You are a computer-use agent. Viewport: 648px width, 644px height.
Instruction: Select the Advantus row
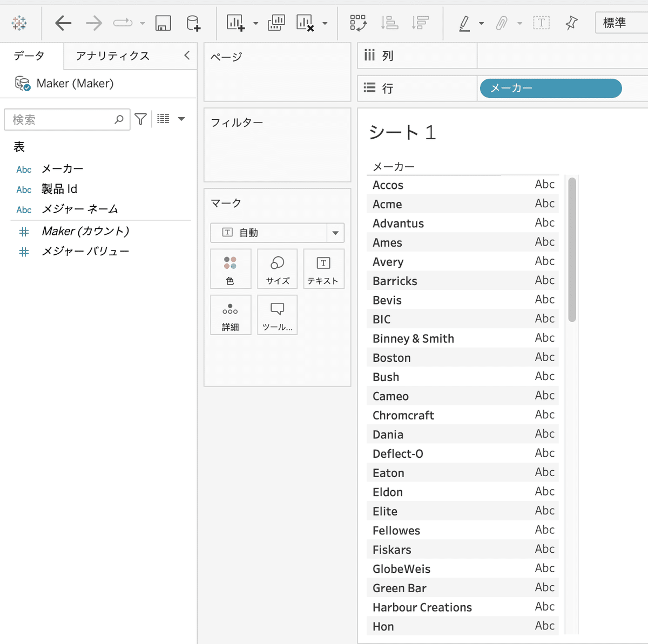pyautogui.click(x=462, y=223)
